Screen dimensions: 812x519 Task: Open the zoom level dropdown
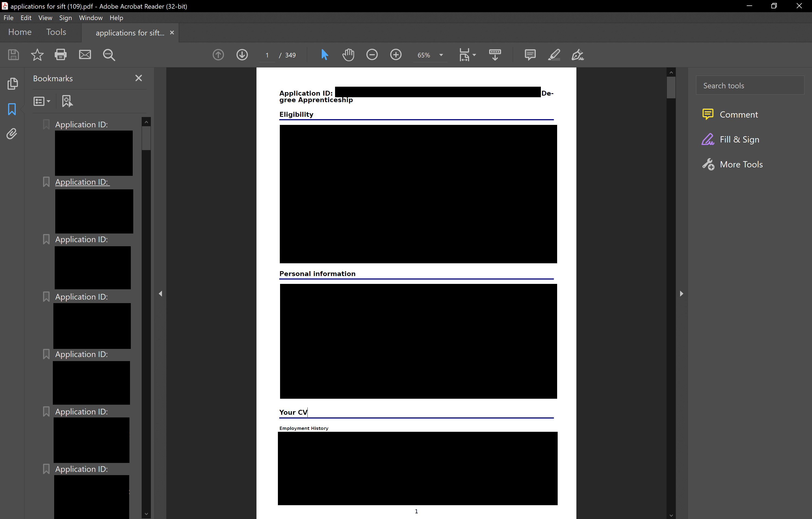click(441, 55)
